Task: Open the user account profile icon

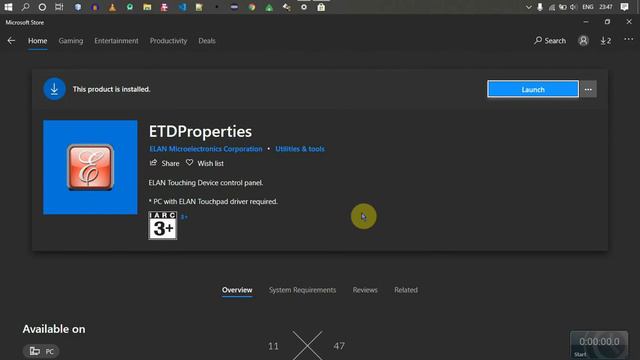Action: coord(583,40)
